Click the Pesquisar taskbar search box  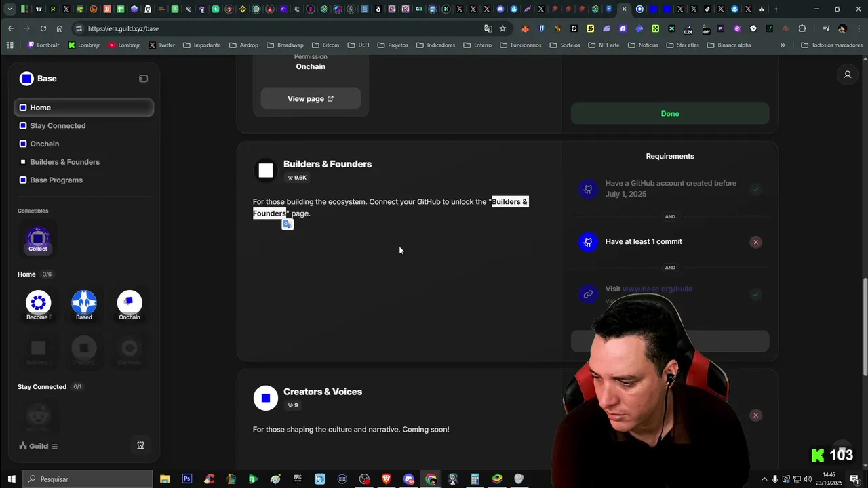pos(88,479)
